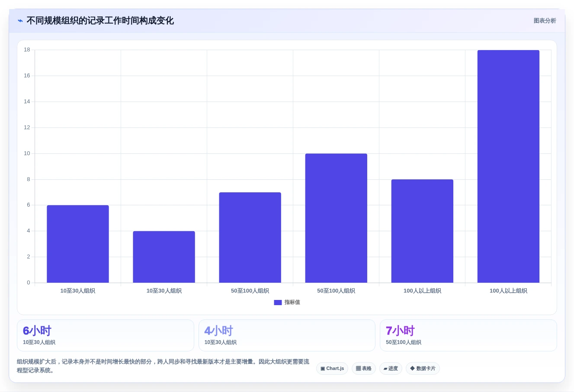The height and width of the screenshot is (392, 574).
Task: Click 10至30人组织 label inside the 6小时 card
Action: [x=39, y=342]
